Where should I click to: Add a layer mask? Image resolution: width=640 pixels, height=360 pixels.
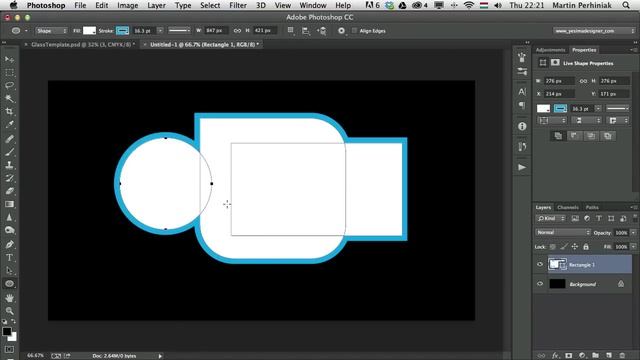[569, 356]
